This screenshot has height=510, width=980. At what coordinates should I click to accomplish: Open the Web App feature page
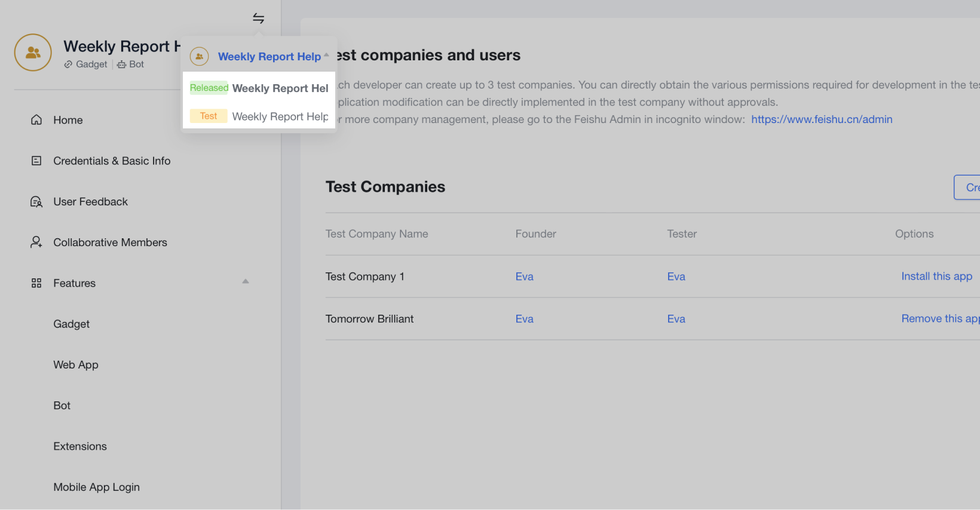coord(76,365)
